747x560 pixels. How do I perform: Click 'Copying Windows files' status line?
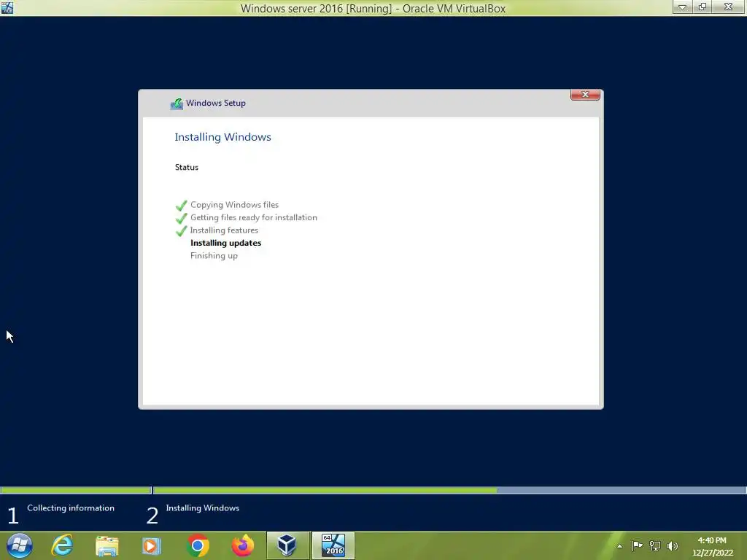click(234, 205)
